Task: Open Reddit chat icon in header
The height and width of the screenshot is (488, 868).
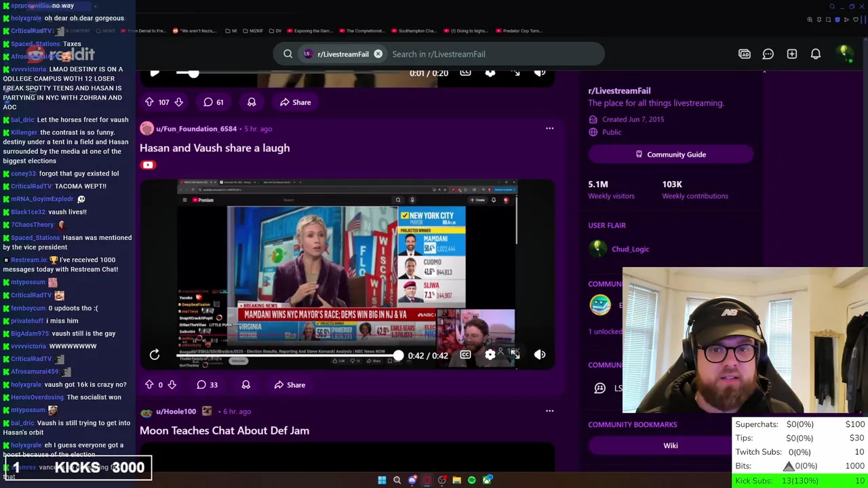Action: [x=768, y=54]
